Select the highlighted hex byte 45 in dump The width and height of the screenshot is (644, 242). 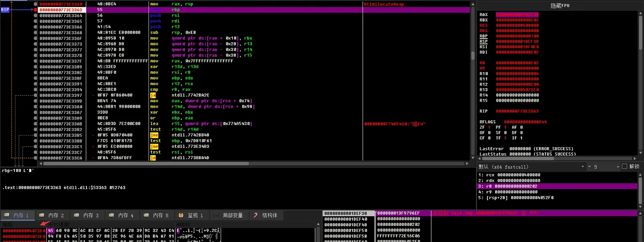click(51, 231)
